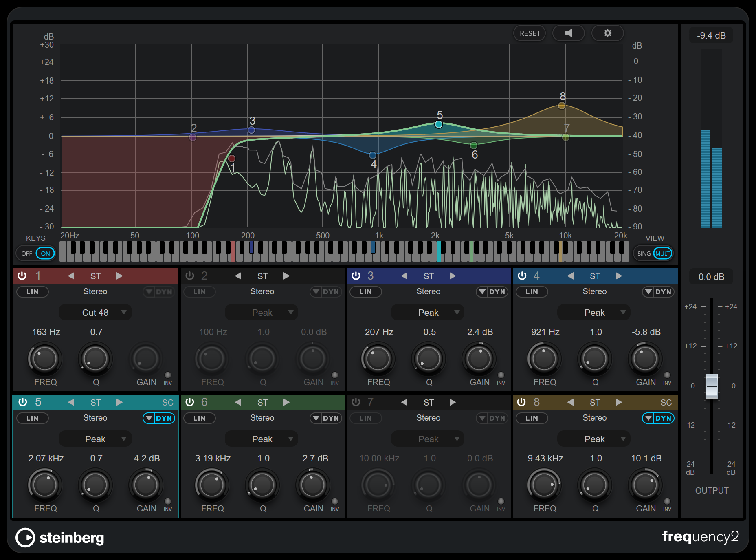Click the speaker listen icon

[x=569, y=33]
